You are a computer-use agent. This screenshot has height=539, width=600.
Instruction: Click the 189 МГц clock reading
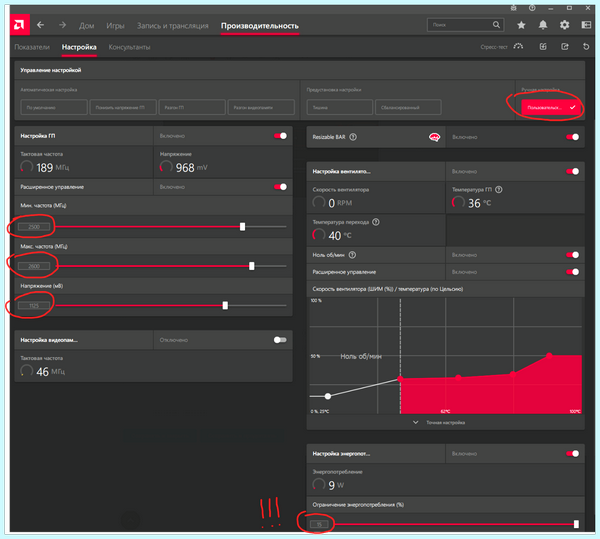click(52, 168)
